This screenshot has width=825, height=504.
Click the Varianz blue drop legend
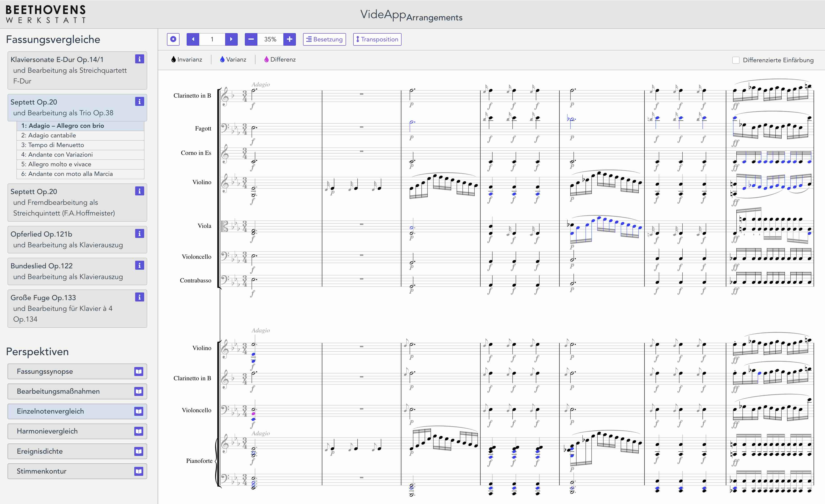tap(233, 59)
